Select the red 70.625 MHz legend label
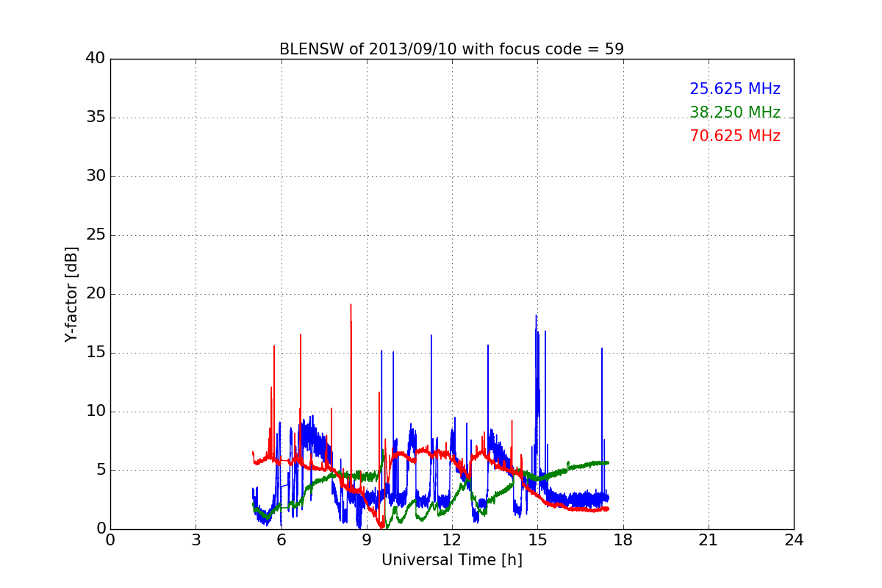Screen dimensions: 882x588 [x=735, y=136]
